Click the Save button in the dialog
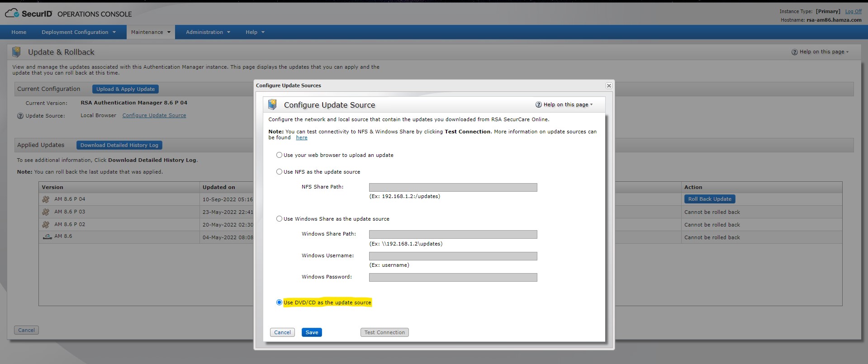Image resolution: width=868 pixels, height=364 pixels. pyautogui.click(x=312, y=332)
